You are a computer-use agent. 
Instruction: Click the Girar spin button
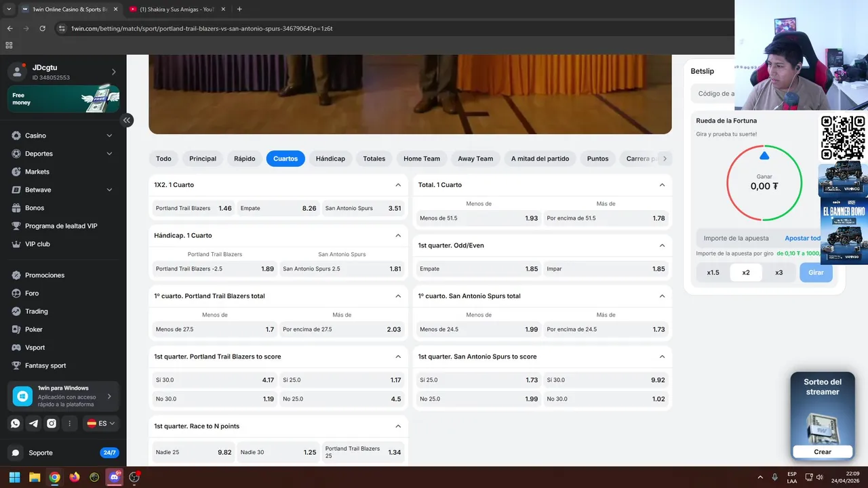pos(816,272)
